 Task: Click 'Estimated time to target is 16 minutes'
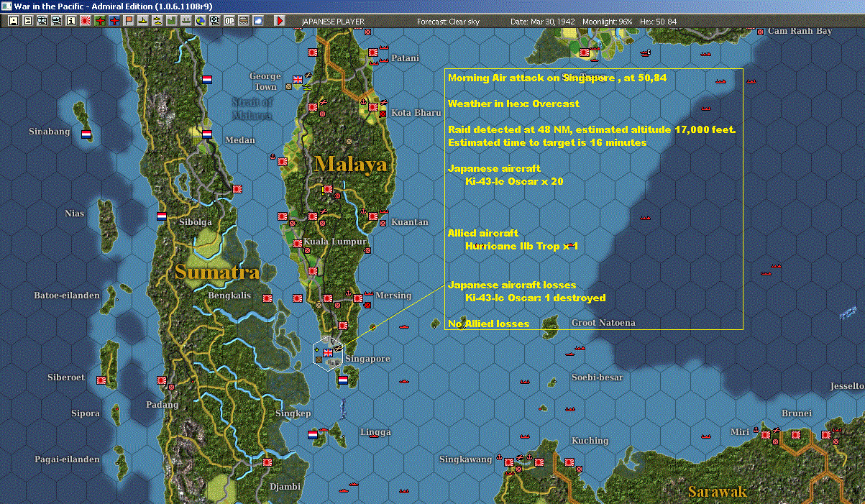(x=546, y=142)
